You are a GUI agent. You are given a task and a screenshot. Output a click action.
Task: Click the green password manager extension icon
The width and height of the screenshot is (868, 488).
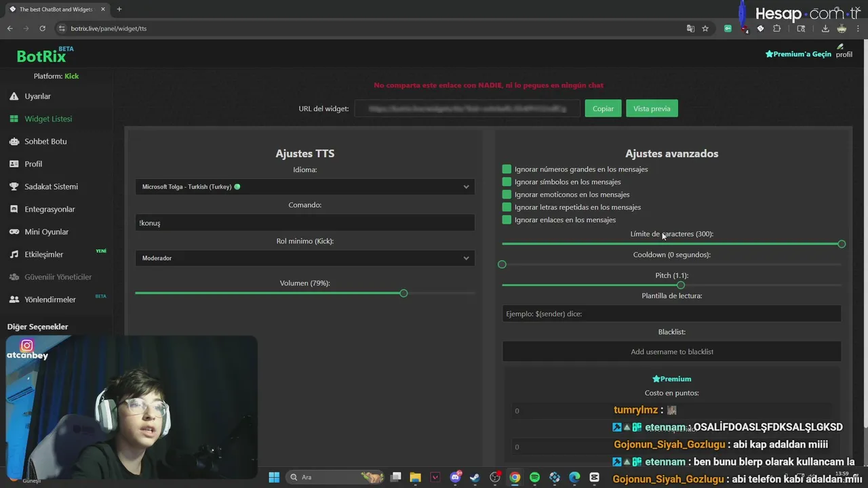point(728,28)
